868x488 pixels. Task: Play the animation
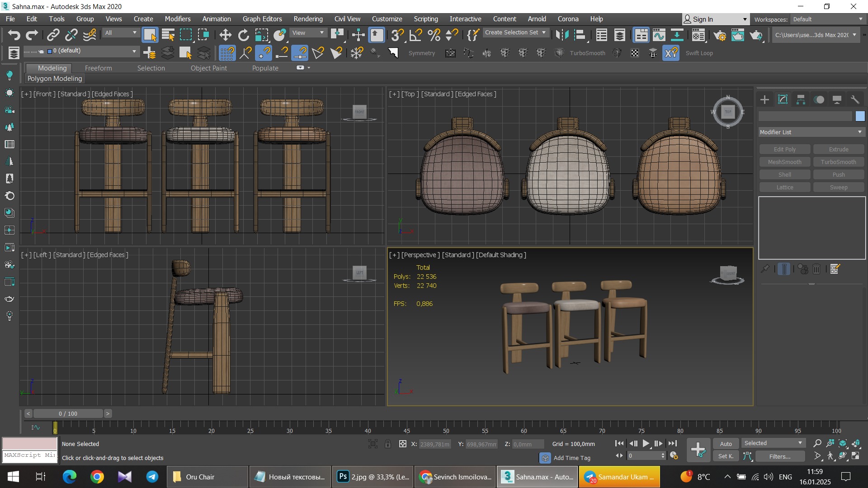pos(646,444)
